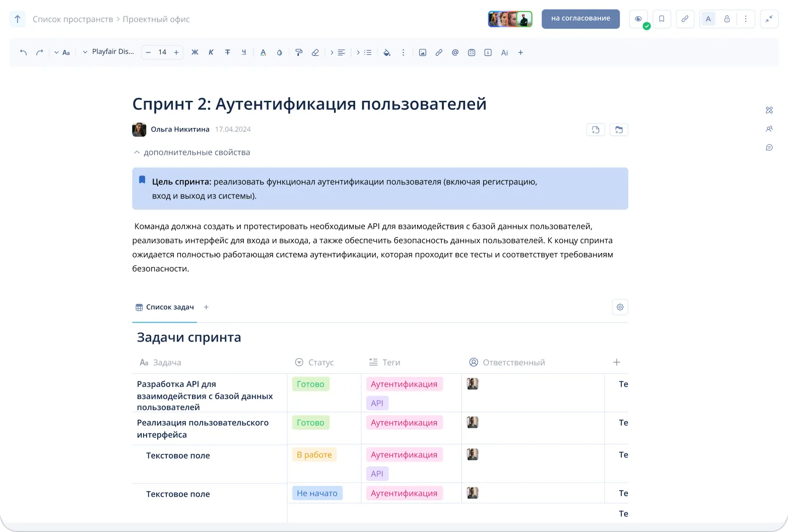Viewport: 788px width, 532px height.
Task: Open the fill color bucket
Action: pos(387,52)
